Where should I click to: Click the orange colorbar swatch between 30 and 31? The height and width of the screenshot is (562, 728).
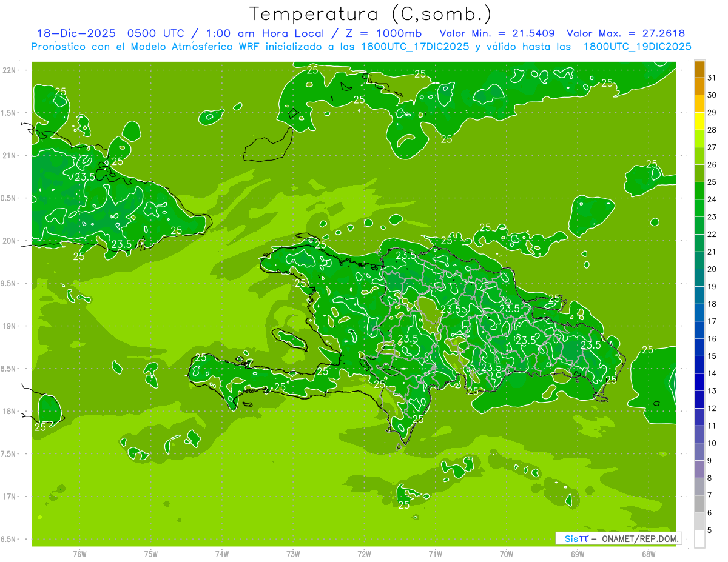(x=699, y=86)
